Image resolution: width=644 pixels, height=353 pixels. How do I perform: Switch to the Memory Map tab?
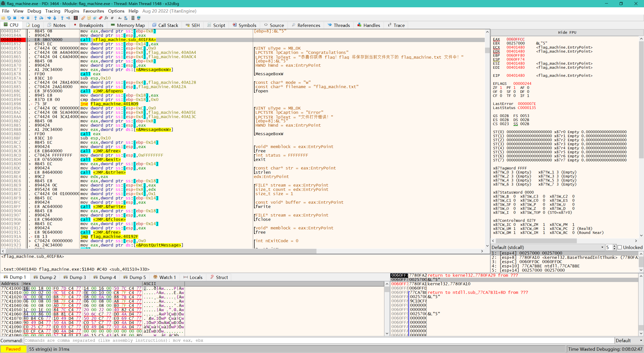128,25
